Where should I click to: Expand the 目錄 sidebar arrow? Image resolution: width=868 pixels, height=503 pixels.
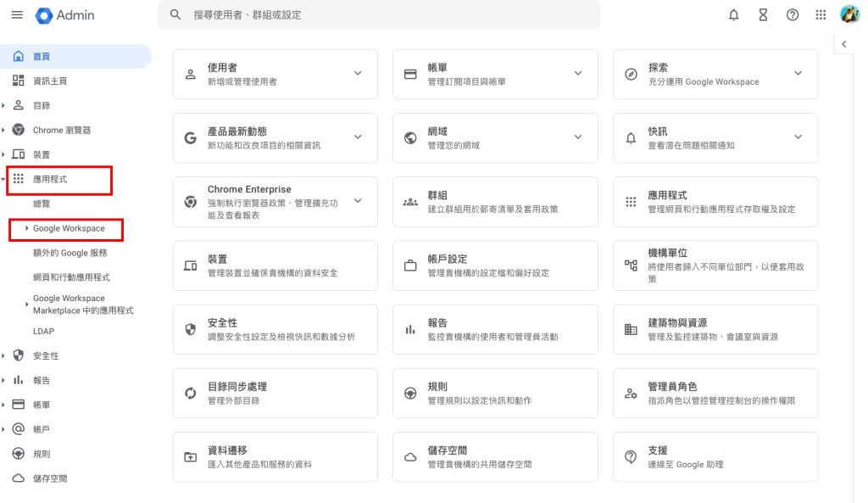[x=3, y=105]
